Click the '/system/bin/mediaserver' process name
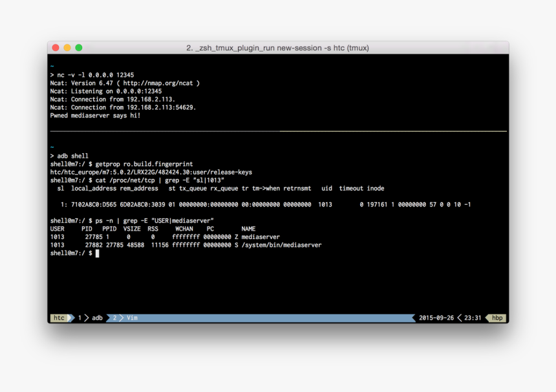556x392 pixels. click(x=281, y=245)
